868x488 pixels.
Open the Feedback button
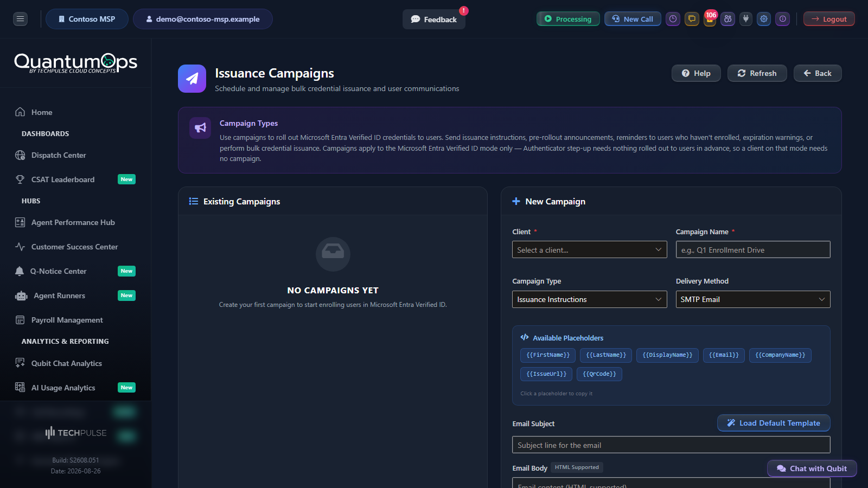point(434,20)
